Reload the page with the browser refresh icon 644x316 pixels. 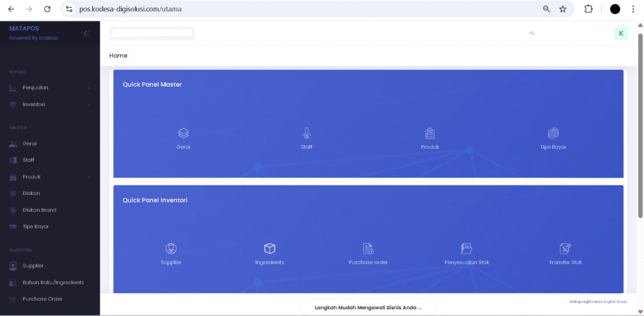47,9
